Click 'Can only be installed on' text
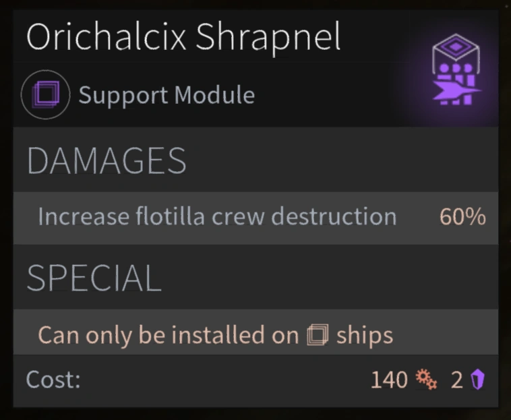The image size is (511, 420). tap(169, 334)
